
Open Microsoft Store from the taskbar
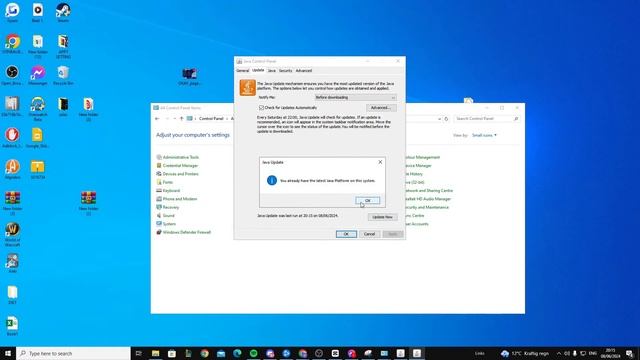click(x=172, y=353)
